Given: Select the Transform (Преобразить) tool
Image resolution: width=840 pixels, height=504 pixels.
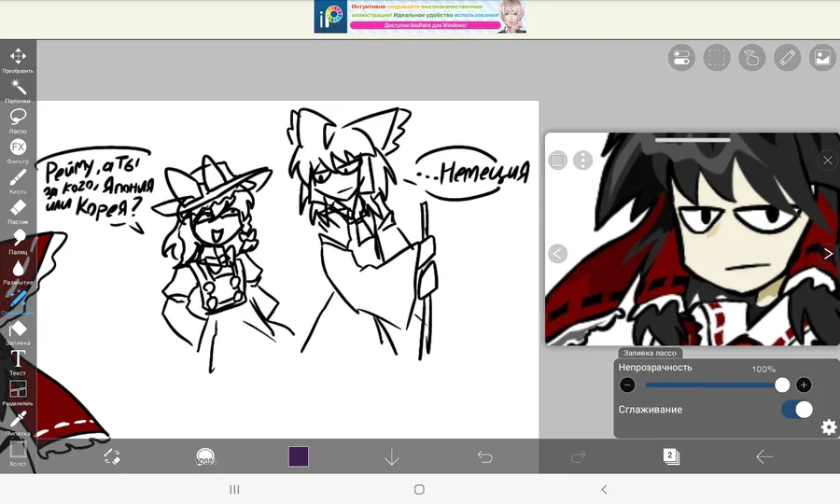Looking at the screenshot, I should pyautogui.click(x=18, y=60).
